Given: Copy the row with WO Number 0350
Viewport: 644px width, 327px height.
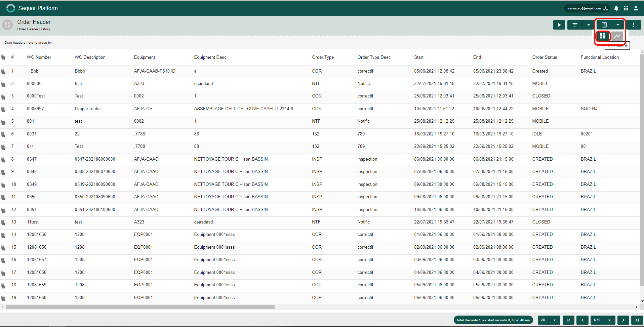Looking at the screenshot, I should coord(3,198).
